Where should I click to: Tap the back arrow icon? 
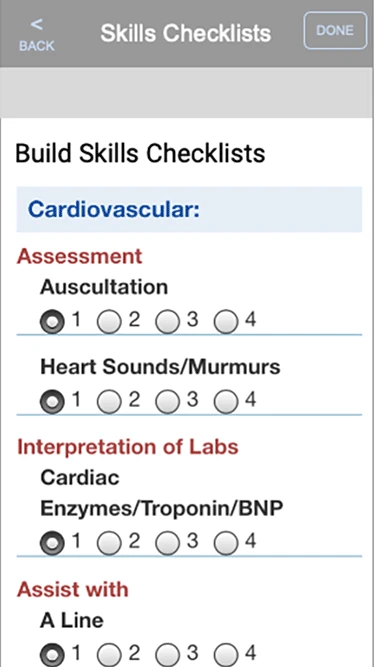coord(37,24)
